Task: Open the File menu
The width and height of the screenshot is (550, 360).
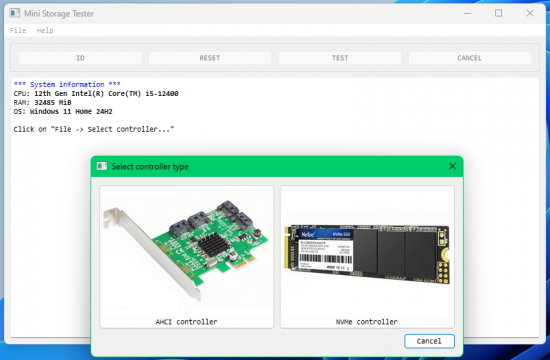Action: [x=18, y=31]
